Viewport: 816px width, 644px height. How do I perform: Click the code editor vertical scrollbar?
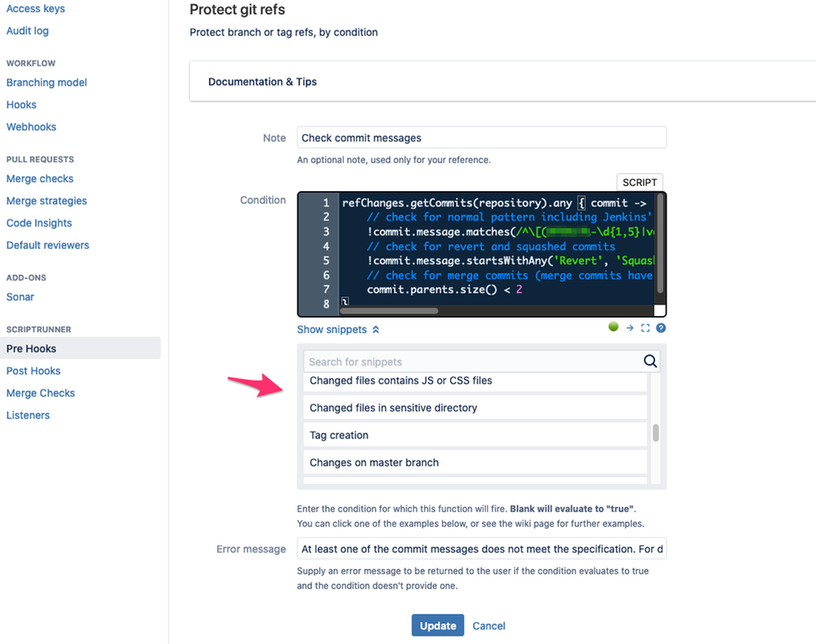(660, 243)
